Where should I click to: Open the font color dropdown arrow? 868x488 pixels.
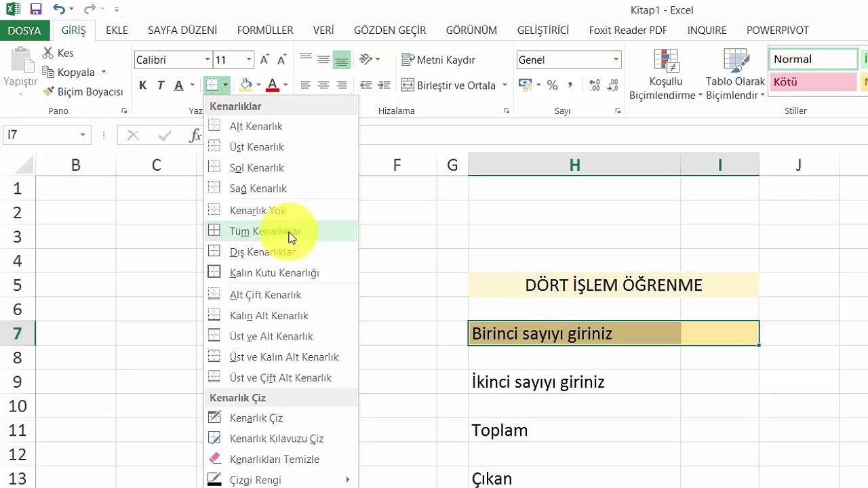(x=285, y=85)
